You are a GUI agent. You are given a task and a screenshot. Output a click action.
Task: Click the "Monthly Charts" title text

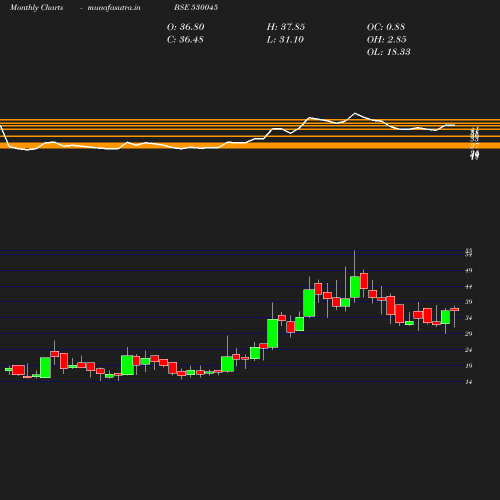click(36, 8)
